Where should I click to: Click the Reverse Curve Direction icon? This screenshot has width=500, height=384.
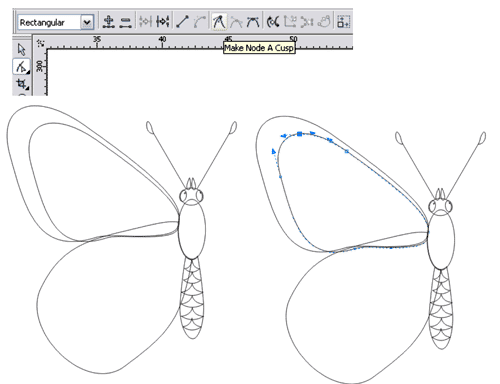tap(273, 22)
